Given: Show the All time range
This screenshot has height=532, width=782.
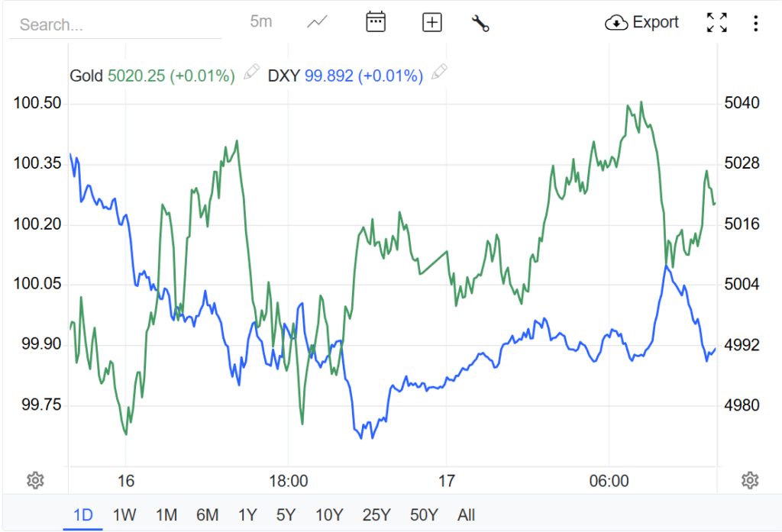Looking at the screenshot, I should point(466,515).
